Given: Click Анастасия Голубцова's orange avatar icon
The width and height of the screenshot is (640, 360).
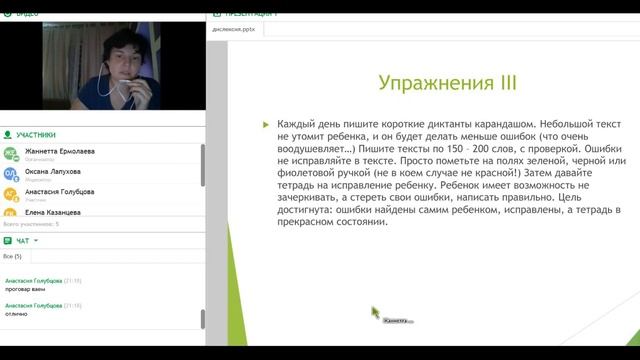Looking at the screenshot, I should point(11,194).
